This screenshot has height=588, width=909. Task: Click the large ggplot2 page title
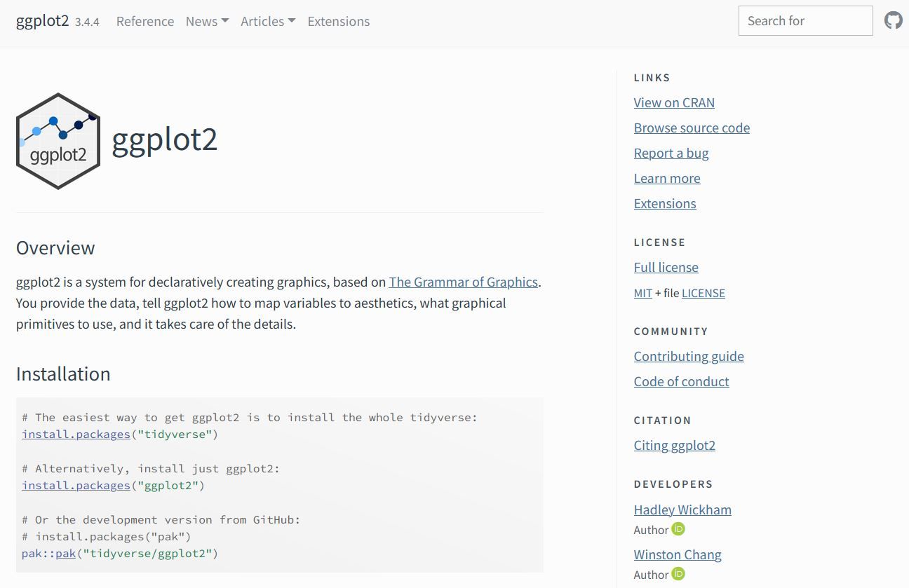(x=165, y=140)
